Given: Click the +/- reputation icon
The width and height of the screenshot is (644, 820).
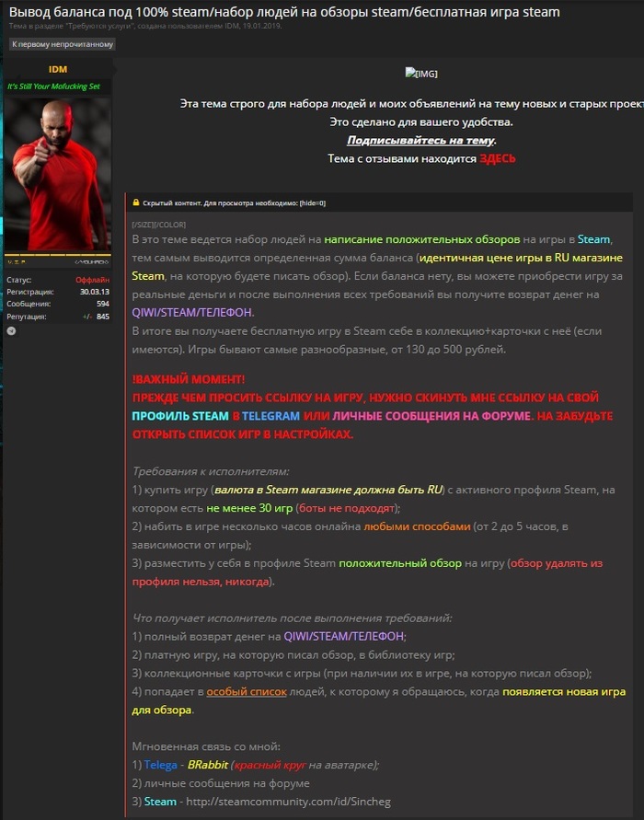Looking at the screenshot, I should 87,316.
